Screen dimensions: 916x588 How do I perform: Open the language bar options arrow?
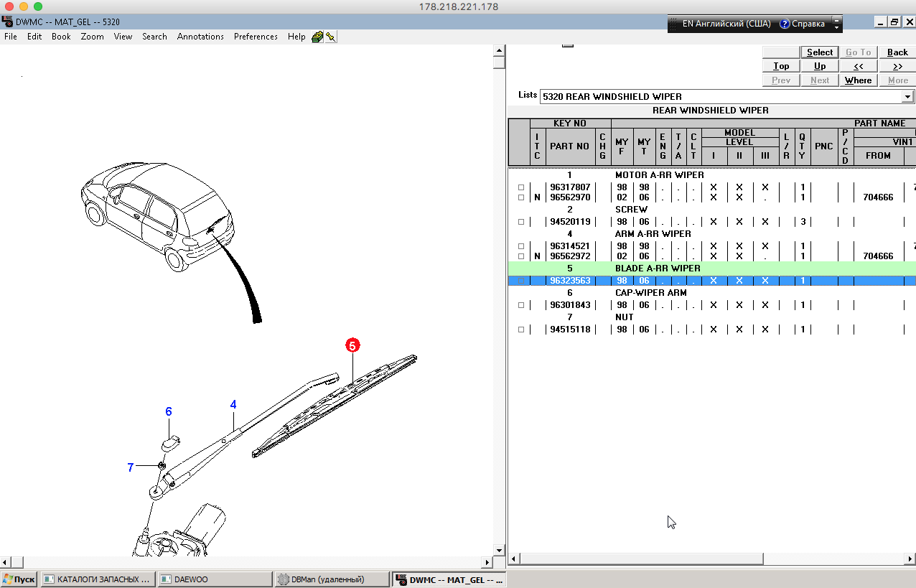(836, 24)
